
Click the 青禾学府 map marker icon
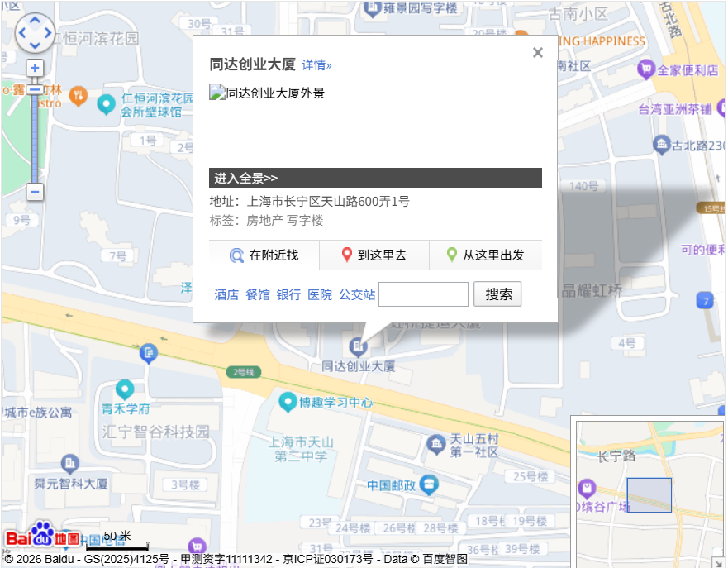125,389
